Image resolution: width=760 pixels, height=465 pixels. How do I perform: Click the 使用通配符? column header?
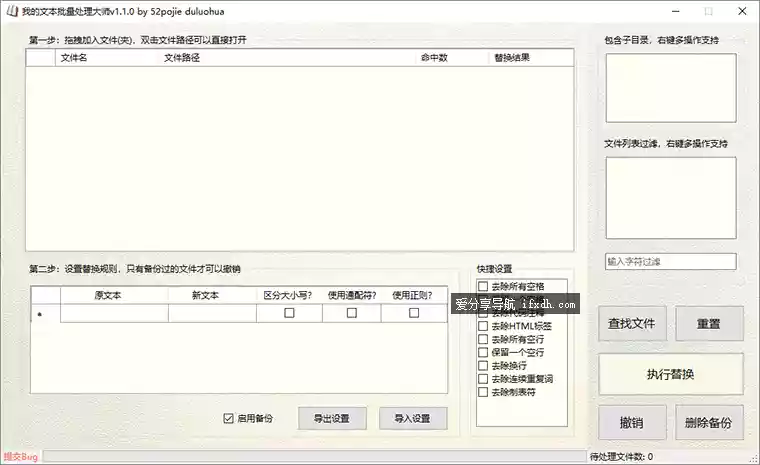pos(352,295)
